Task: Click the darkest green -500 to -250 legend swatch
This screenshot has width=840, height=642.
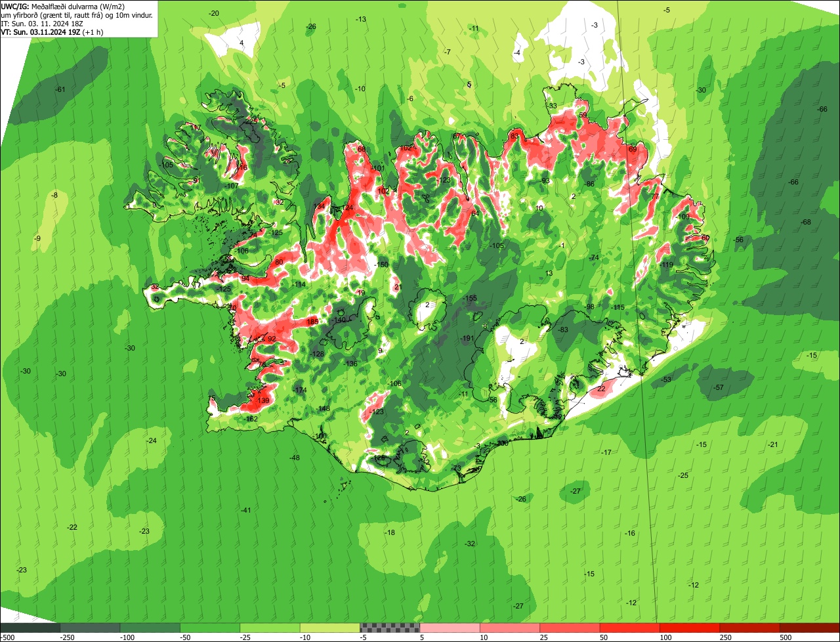Action: coord(30,628)
